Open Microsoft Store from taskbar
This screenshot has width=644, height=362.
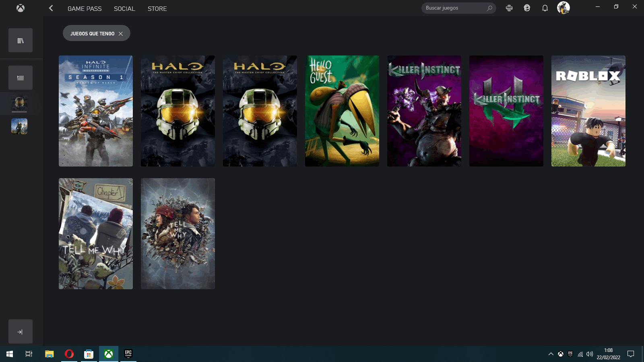tap(89, 354)
